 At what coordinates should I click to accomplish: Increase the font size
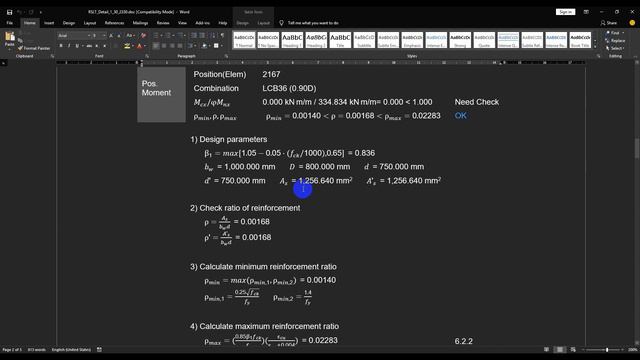click(111, 36)
